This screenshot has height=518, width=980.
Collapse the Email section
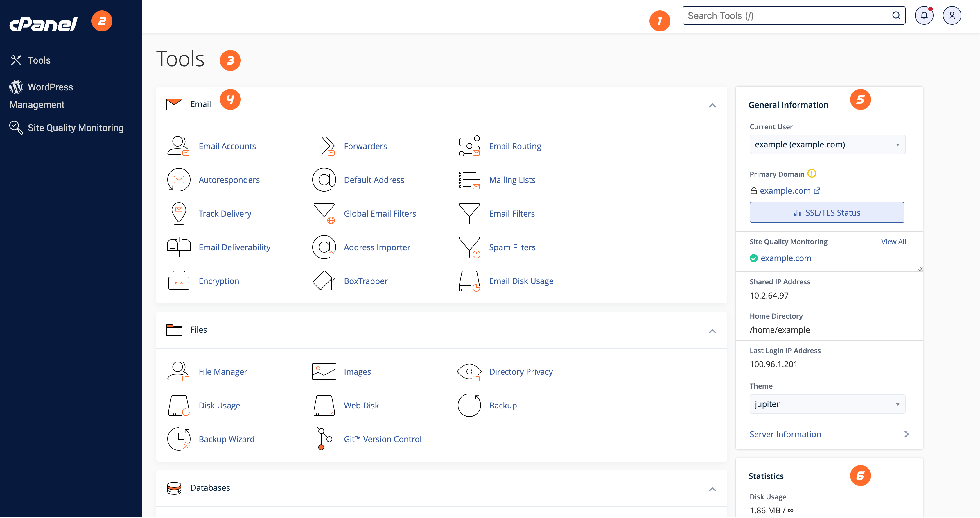click(712, 106)
